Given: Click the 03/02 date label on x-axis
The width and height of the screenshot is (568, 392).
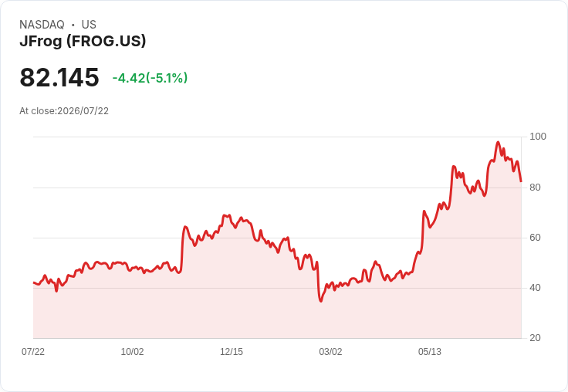Looking at the screenshot, I should 330,352.
